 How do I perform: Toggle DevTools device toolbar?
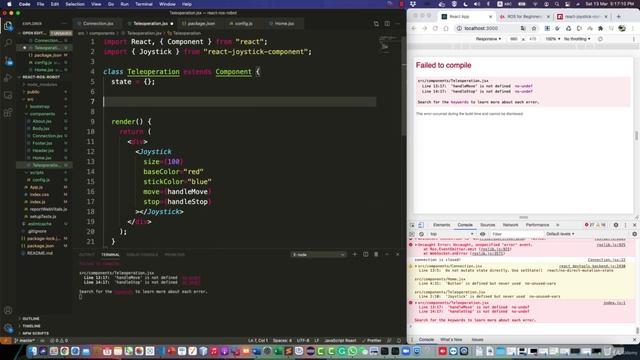coord(421,225)
